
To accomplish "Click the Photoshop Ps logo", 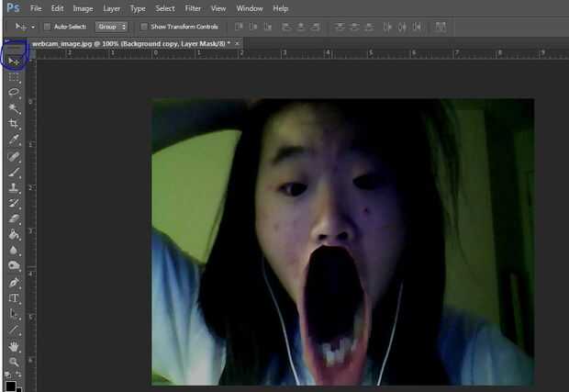I will [14, 8].
